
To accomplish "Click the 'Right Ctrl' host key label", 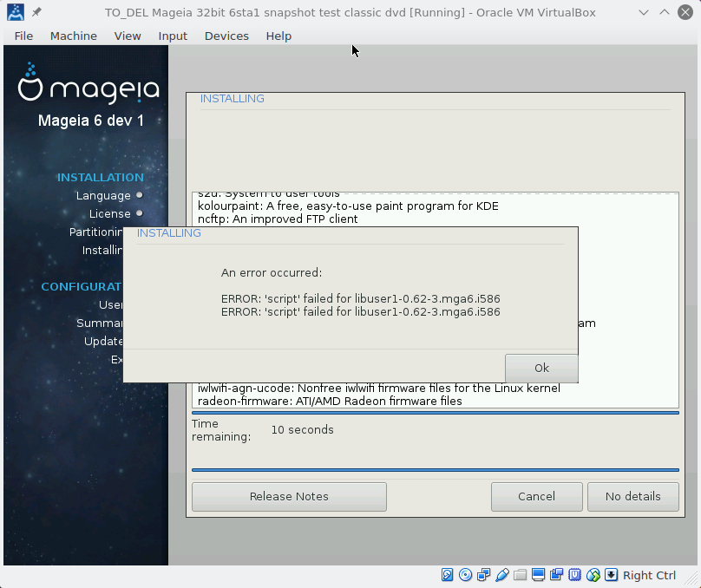I will 649,575.
